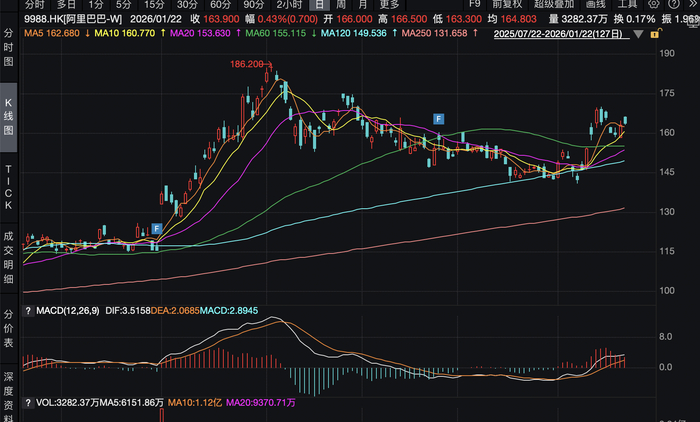Screen dimensions: 700x422
Task: Open the 分时图 sidebar view
Action: 8,47
